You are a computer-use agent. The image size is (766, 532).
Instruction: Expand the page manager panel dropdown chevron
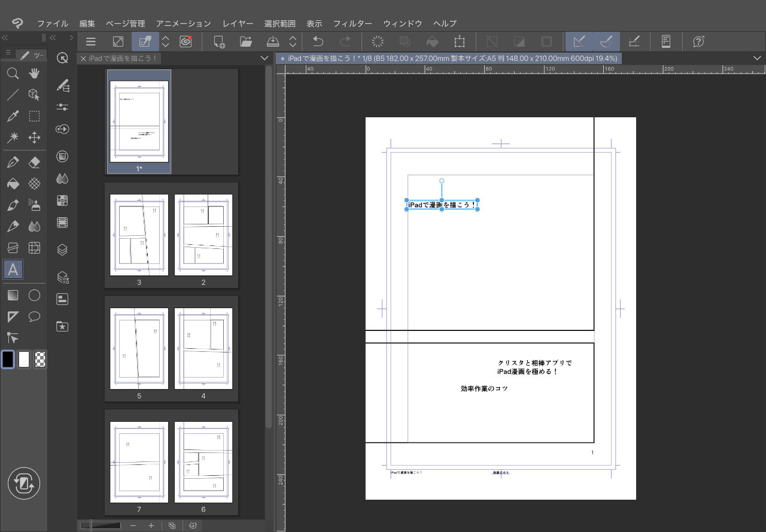[x=265, y=58]
